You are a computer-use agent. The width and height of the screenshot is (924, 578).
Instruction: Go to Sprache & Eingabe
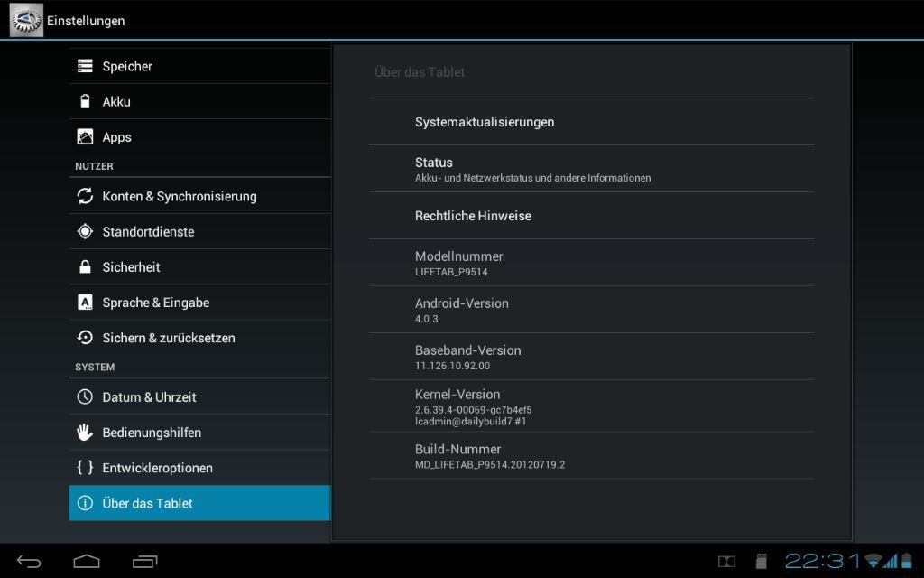tap(199, 302)
